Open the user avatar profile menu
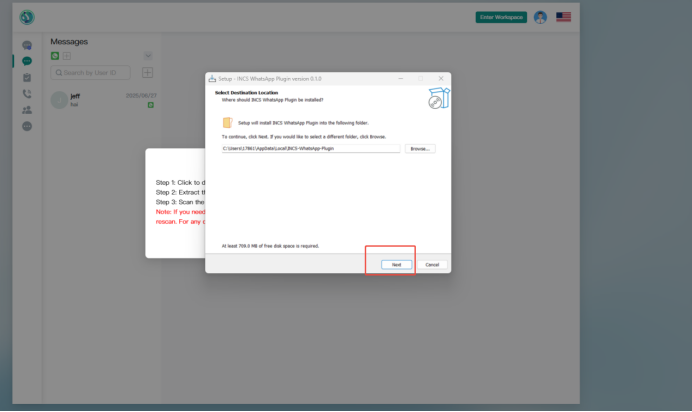The image size is (692, 412). (x=540, y=17)
